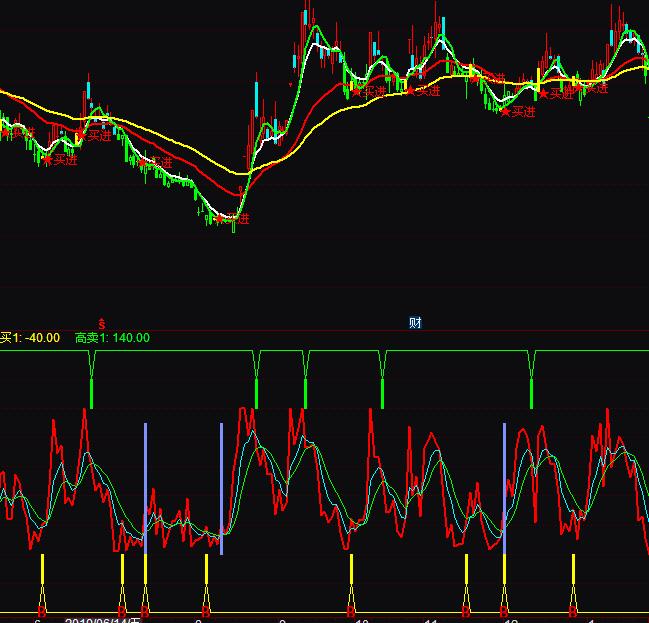
Task: Click the blue 财 finance info icon
Action: click(x=415, y=322)
